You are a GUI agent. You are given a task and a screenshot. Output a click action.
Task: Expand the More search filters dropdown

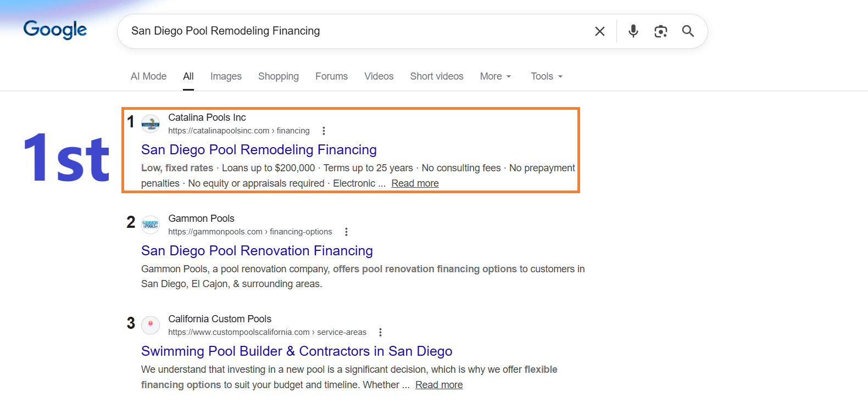click(496, 76)
